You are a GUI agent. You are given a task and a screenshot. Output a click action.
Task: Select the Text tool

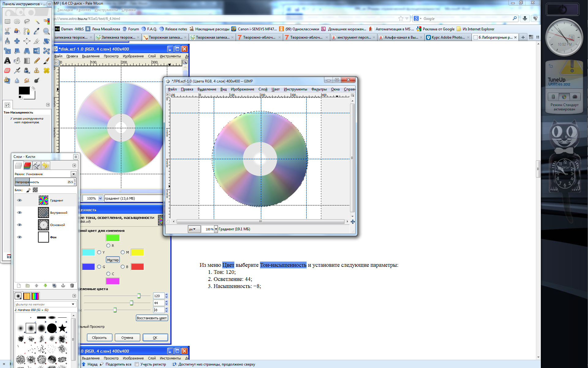[x=7, y=61]
